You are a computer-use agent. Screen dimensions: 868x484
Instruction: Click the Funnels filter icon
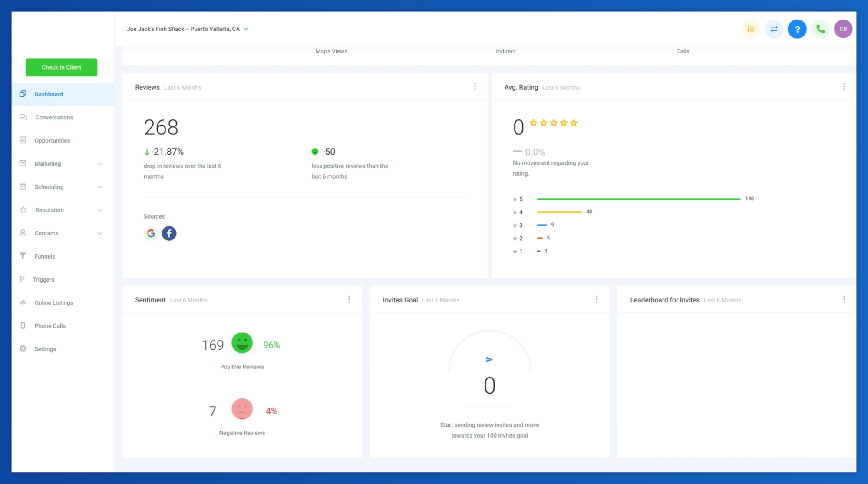pyautogui.click(x=23, y=256)
